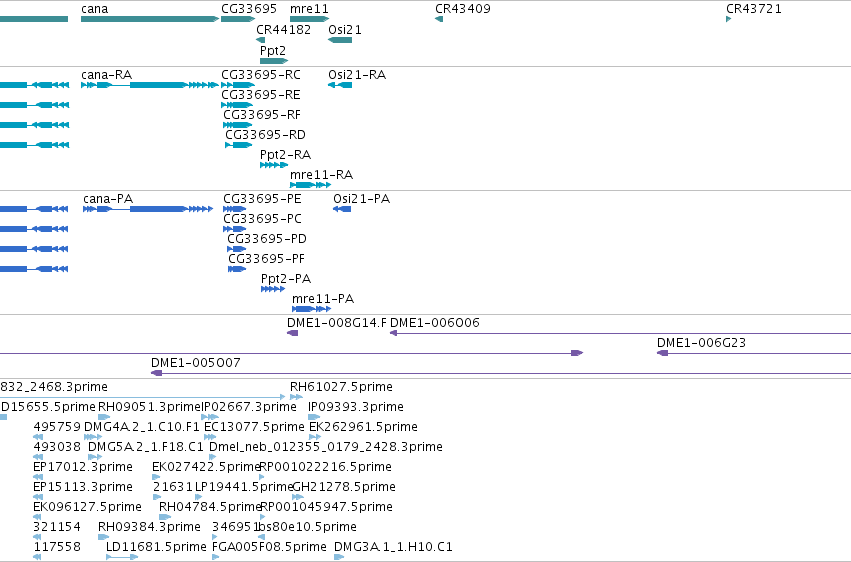Click the CG33695-PE protein label
This screenshot has width=851, height=562.
[262, 199]
